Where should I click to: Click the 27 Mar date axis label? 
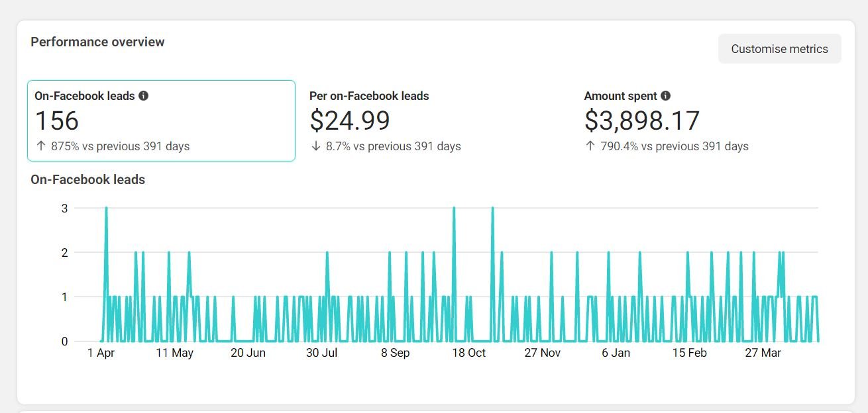[x=763, y=353]
